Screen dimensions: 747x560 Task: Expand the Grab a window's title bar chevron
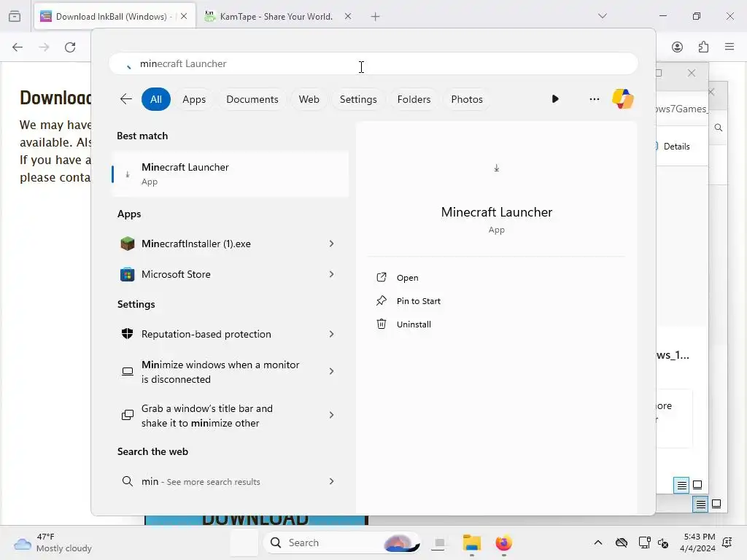(332, 415)
